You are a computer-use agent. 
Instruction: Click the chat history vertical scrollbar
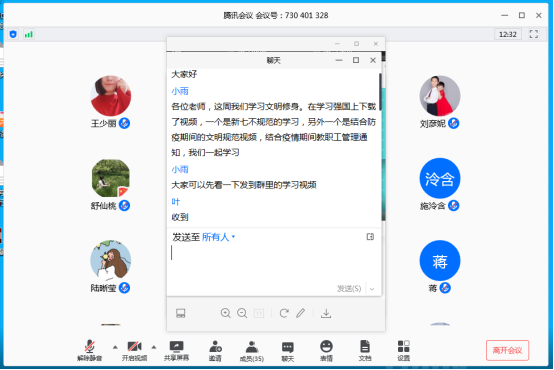click(380, 92)
